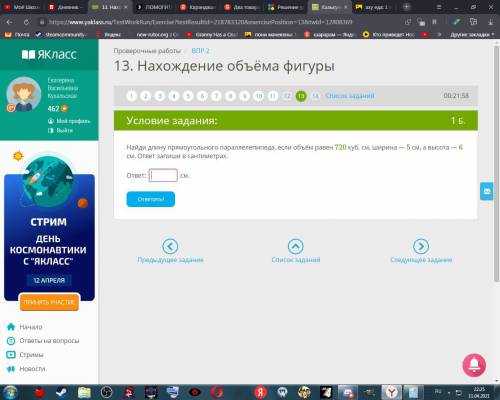Go to task number 10
The width and height of the screenshot is (500, 400).
pos(259,96)
